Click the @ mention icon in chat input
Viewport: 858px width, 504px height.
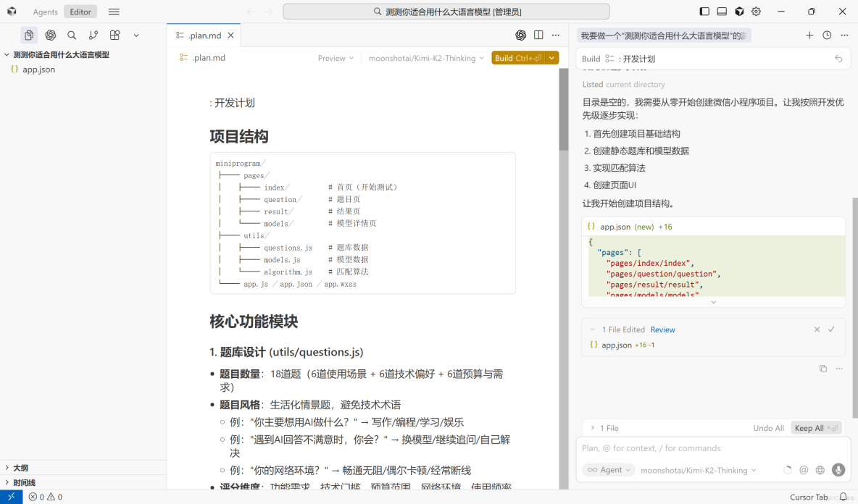point(804,470)
